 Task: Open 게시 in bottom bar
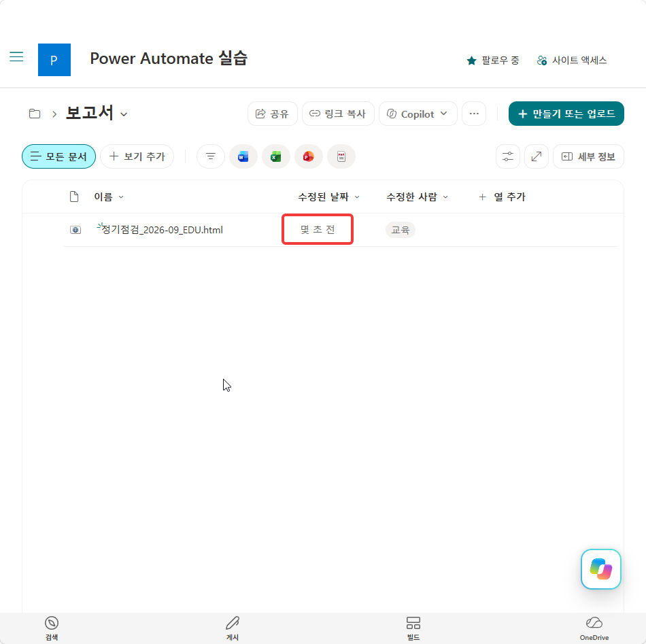[x=233, y=628]
